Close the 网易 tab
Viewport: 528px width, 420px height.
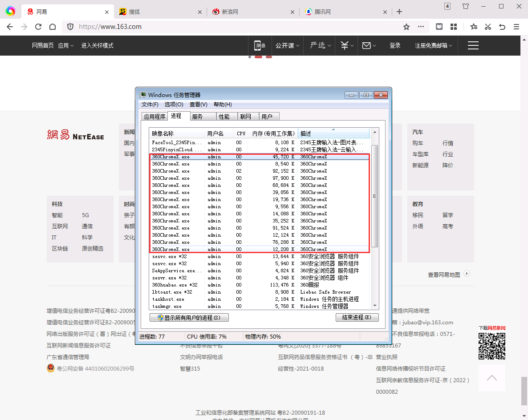point(107,12)
